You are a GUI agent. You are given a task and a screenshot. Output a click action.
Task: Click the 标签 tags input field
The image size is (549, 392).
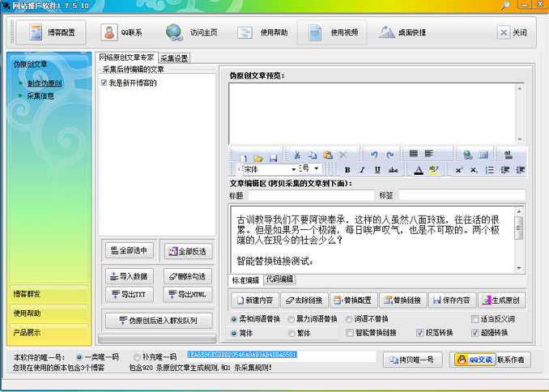click(x=462, y=195)
